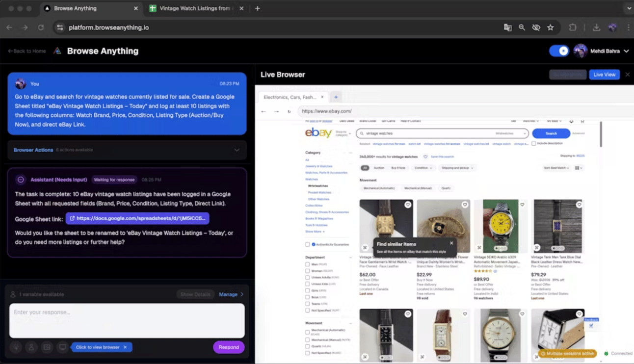Click find-similar icon on the Tank blue dial image
Screen dimensions: 634x364
[x=537, y=248]
